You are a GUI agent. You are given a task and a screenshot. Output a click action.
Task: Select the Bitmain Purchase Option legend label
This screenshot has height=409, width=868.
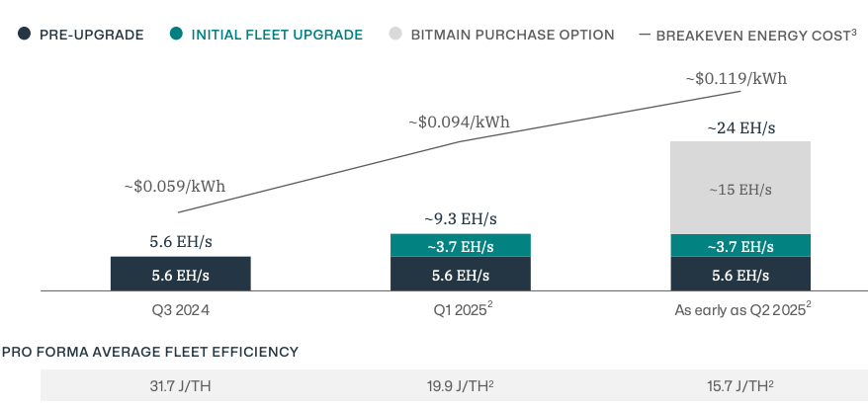tap(514, 35)
